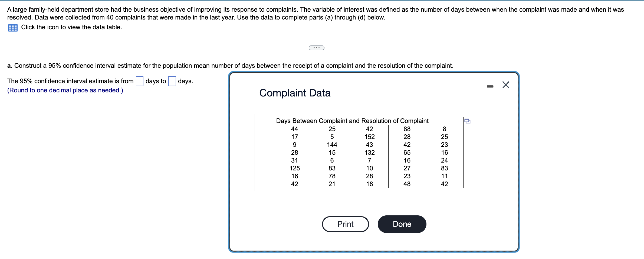Click part a question statement text
644x259 pixels.
point(230,65)
